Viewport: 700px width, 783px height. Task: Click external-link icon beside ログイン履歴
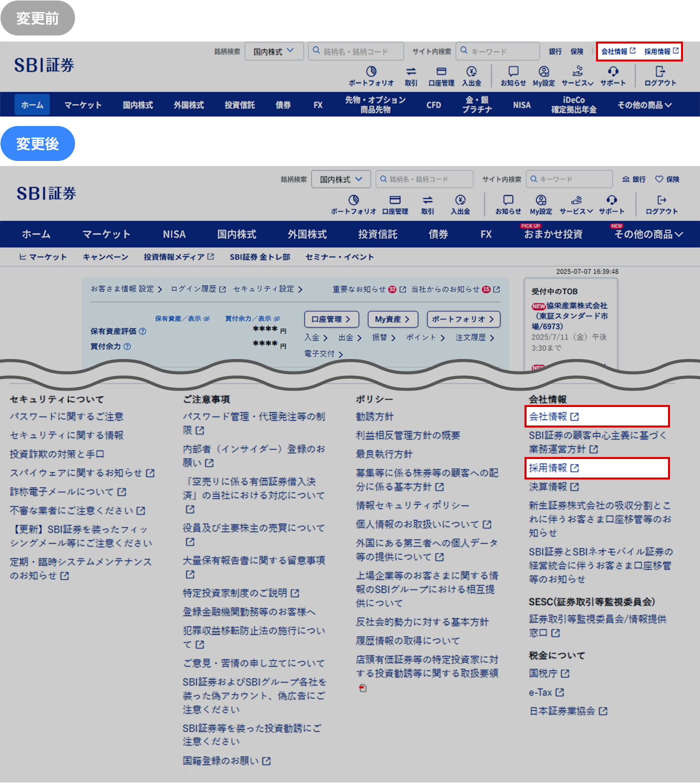[x=222, y=289]
